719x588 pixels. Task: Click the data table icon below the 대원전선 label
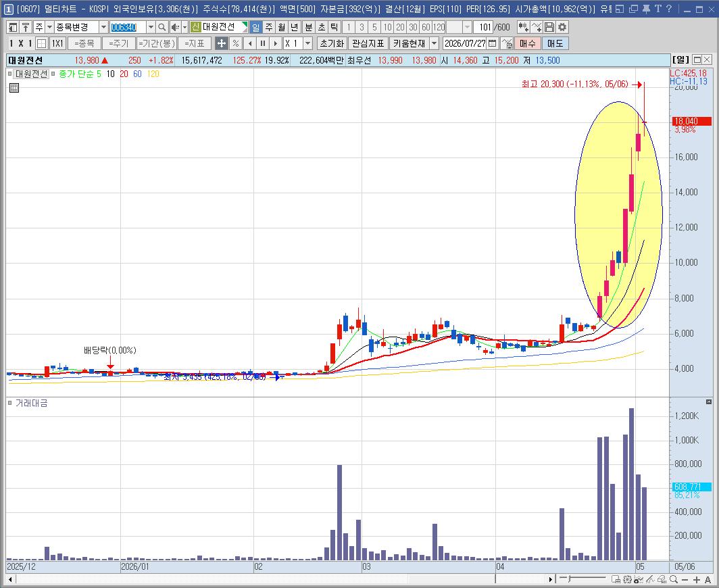[x=14, y=88]
